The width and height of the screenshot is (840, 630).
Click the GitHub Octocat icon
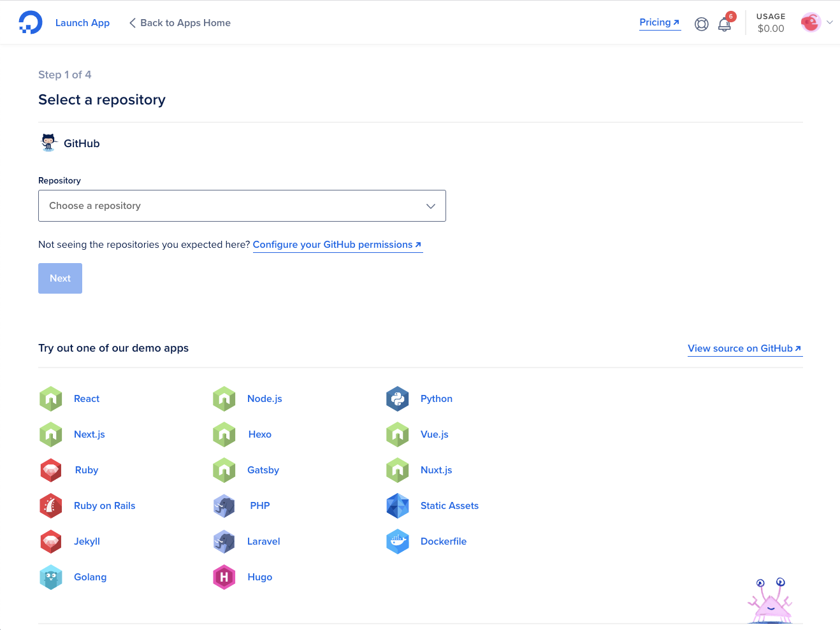[48, 143]
